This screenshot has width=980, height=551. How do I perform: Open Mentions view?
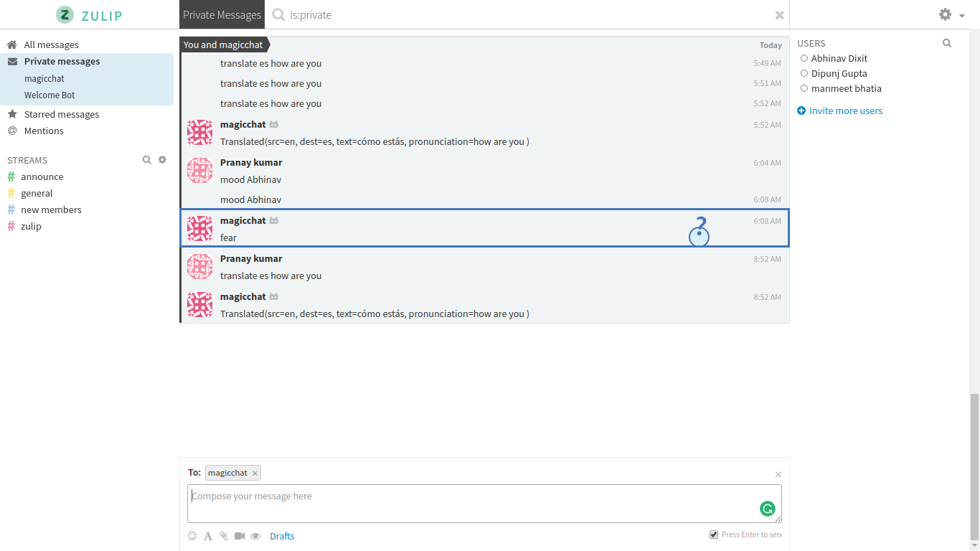pyautogui.click(x=44, y=131)
